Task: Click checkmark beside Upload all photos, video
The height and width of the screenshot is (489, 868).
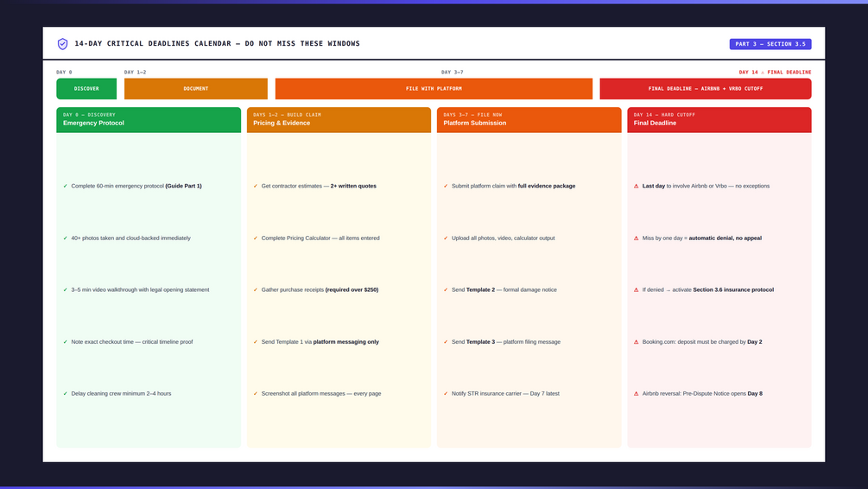Action: coord(446,238)
